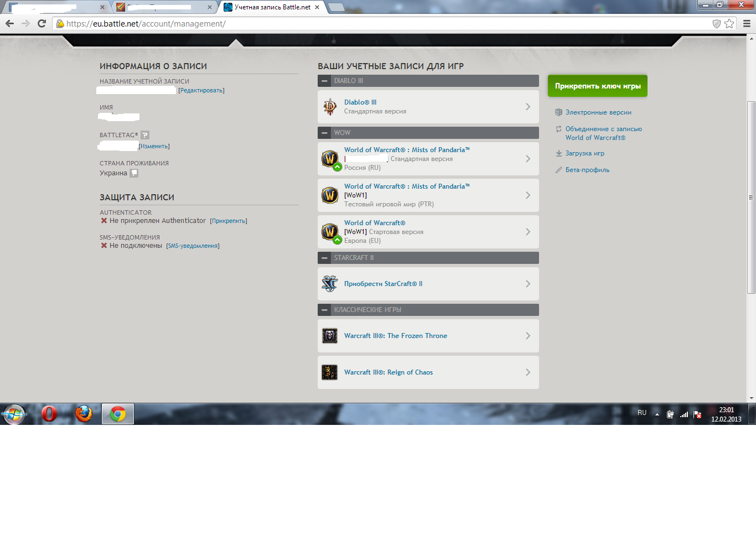Image resolution: width=756 pixels, height=540 pixels.
Task: Click the WoW PTR account icon
Action: click(330, 195)
